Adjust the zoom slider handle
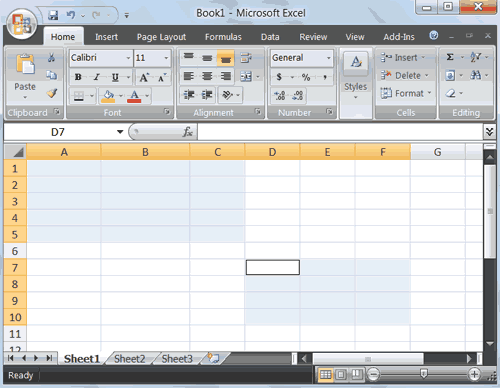This screenshot has height=388, width=500. tap(423, 373)
